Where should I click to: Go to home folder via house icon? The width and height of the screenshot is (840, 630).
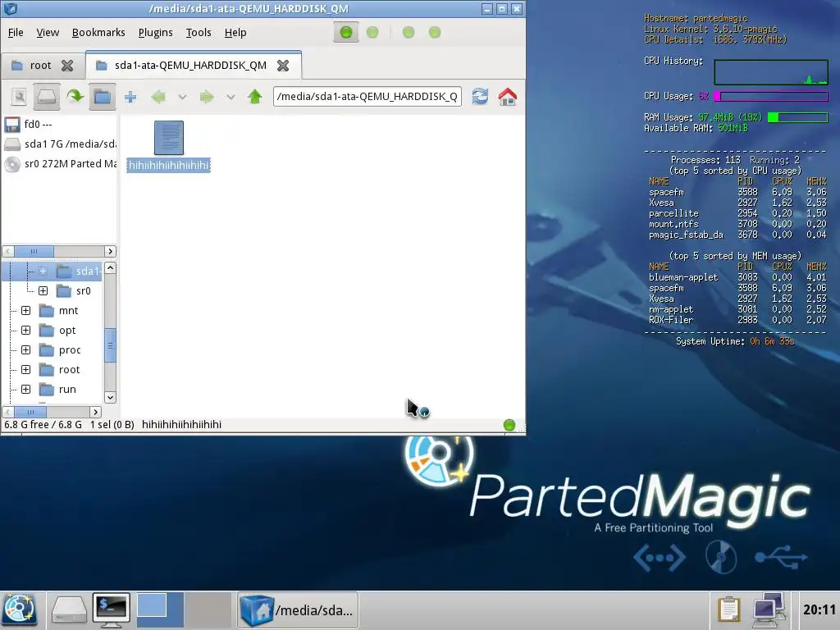click(507, 97)
